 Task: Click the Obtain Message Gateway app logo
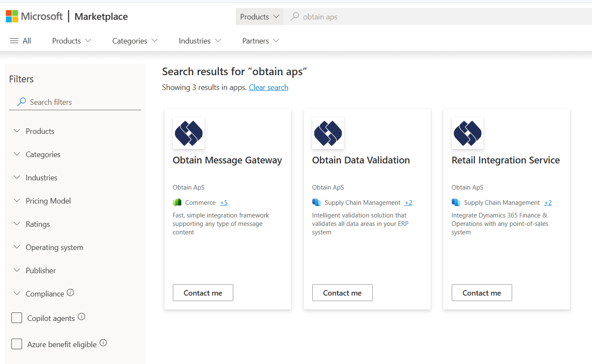click(188, 133)
